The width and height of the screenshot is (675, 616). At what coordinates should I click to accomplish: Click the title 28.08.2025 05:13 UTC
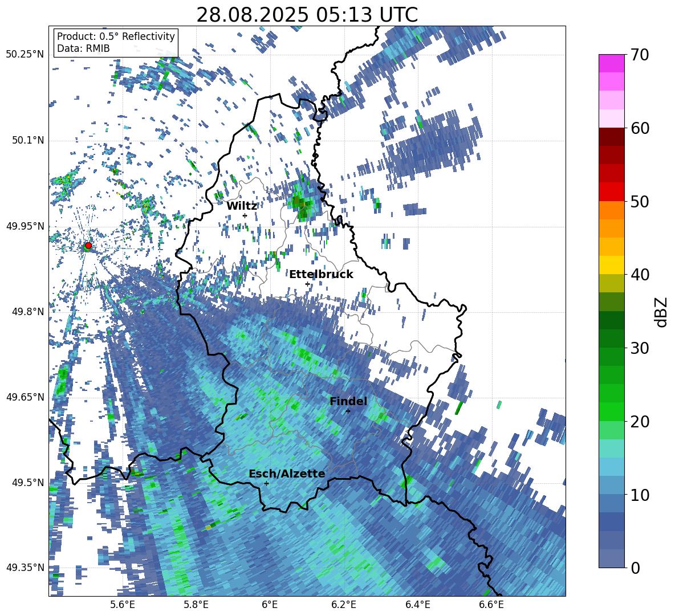click(x=307, y=15)
